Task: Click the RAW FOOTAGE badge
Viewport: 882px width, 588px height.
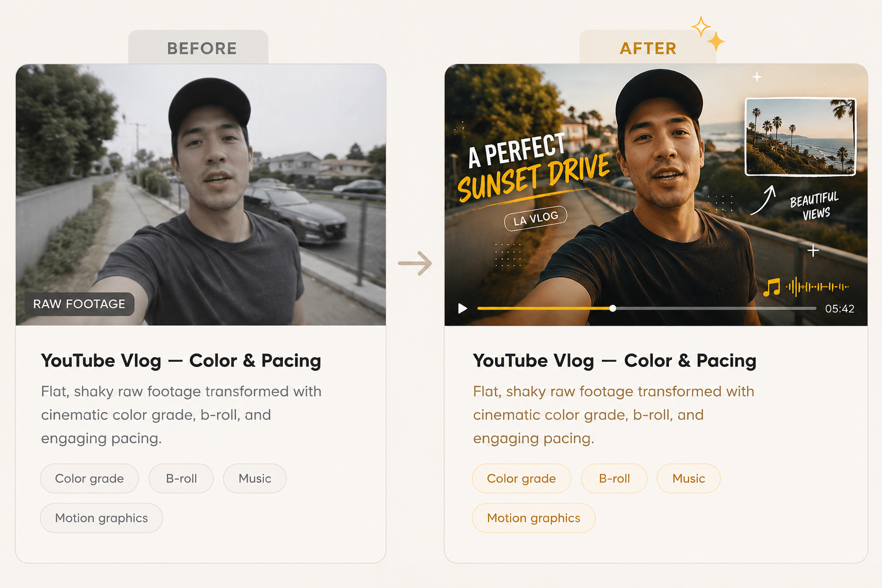Action: click(79, 304)
